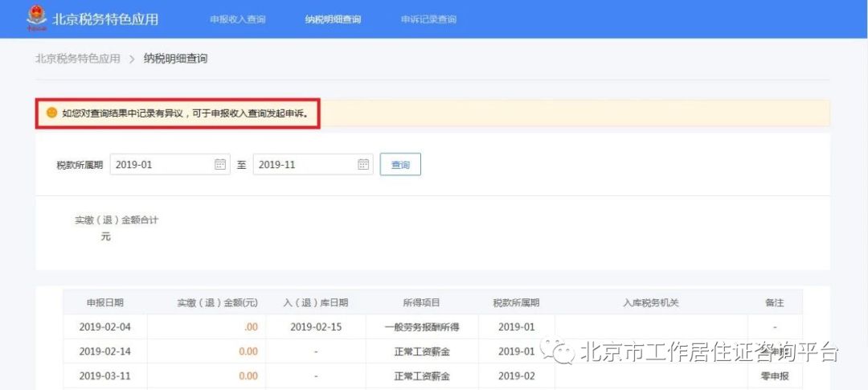
Task: Open the 申诉记录查询 tab
Action: 428,19
